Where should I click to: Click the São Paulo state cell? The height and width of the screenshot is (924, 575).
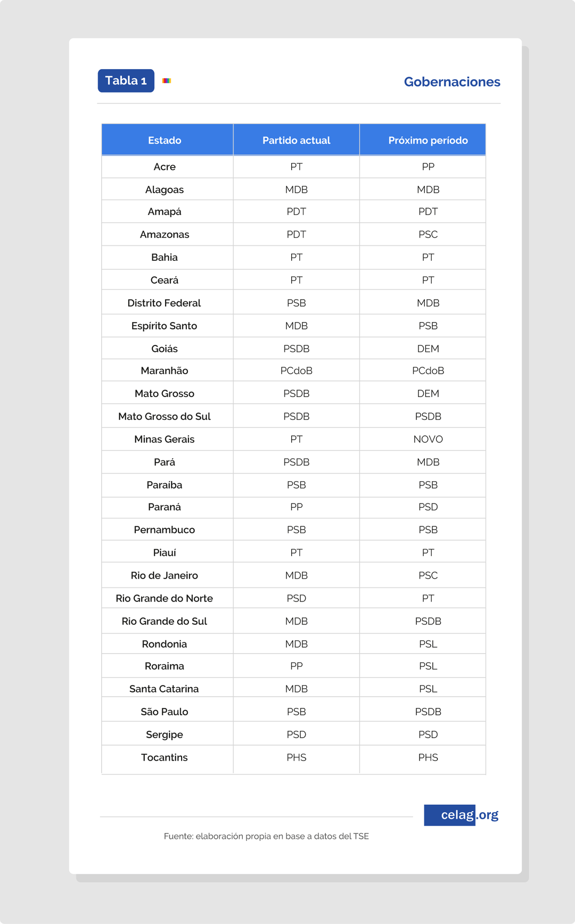click(x=165, y=712)
